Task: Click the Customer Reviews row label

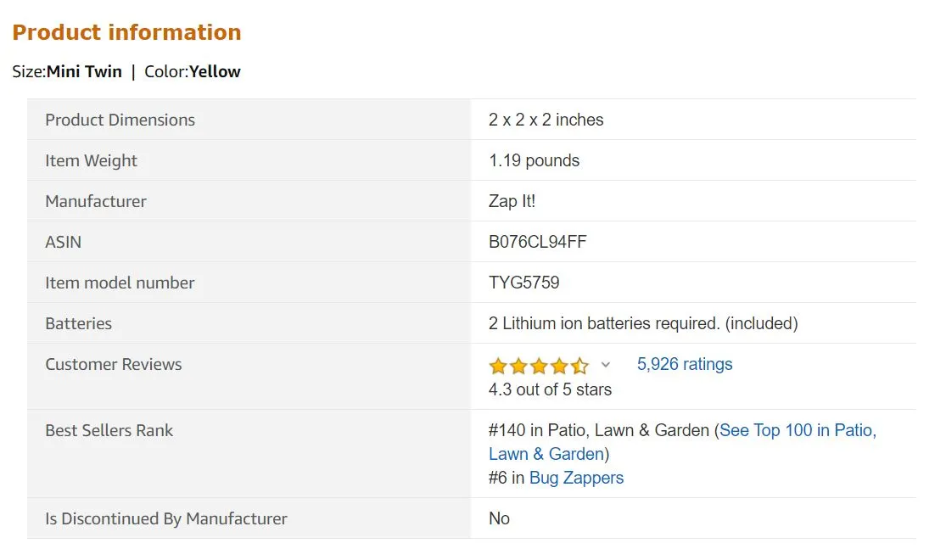Action: coord(113,364)
